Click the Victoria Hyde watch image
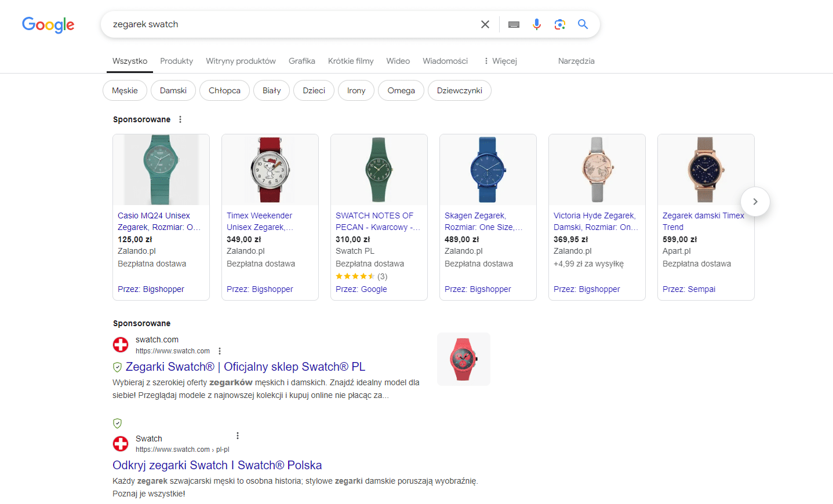This screenshot has height=504, width=833. pos(597,170)
